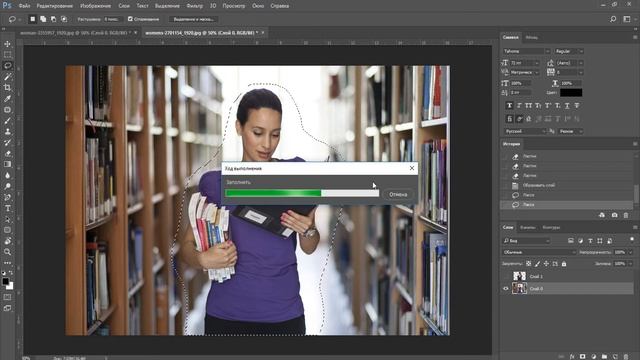Toggle Underline text style
Image resolution: width=640 pixels, height=360 pixels.
coord(567,106)
